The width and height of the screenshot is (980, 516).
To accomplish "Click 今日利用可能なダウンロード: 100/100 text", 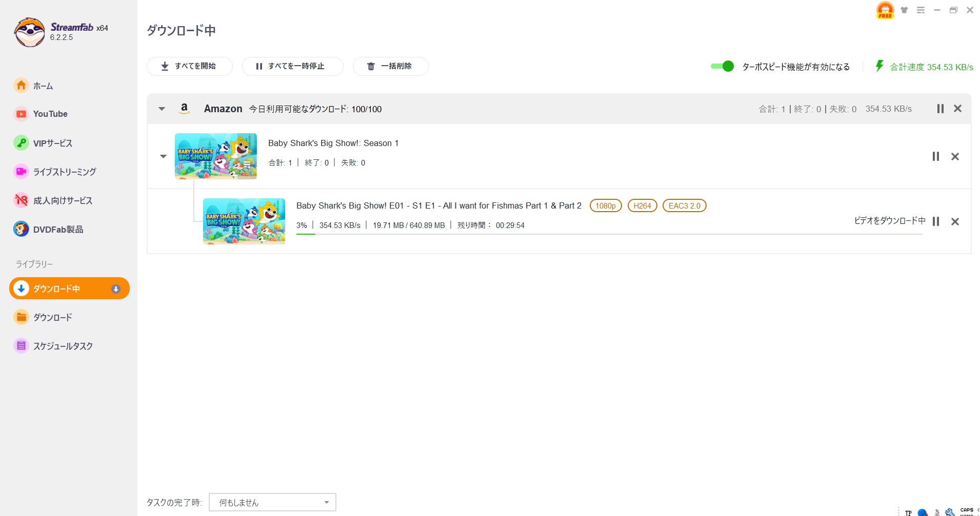I will [315, 109].
